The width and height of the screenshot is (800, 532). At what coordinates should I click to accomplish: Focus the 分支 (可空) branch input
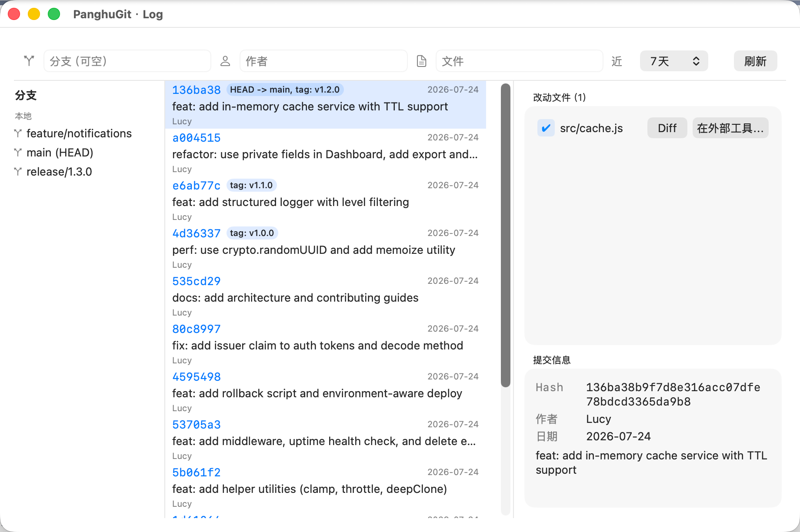[x=127, y=61]
